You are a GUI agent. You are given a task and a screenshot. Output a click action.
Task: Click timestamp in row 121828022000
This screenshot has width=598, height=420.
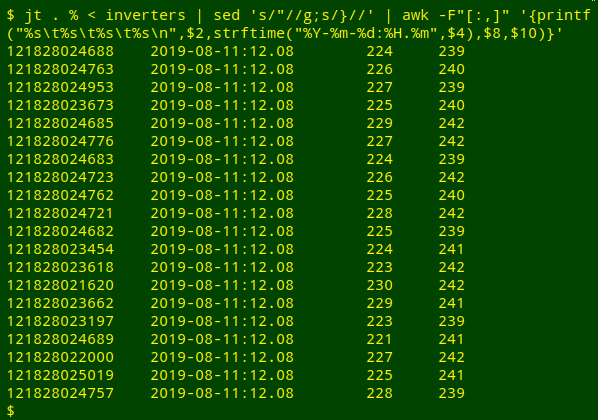pyautogui.click(x=222, y=357)
